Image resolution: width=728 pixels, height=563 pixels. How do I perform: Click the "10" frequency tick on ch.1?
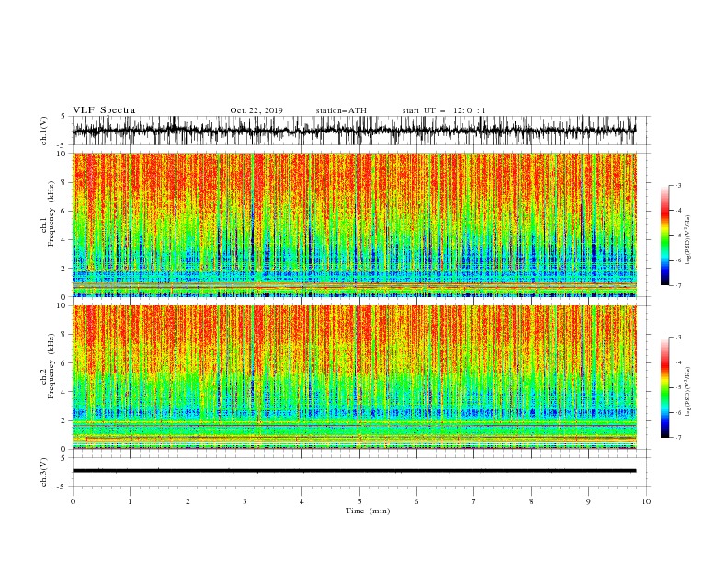click(62, 154)
